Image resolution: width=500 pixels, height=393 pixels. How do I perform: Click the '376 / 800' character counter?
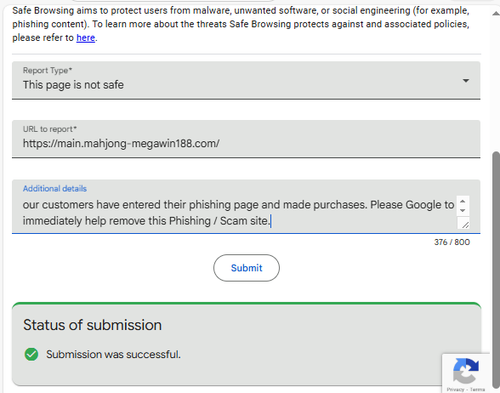[452, 242]
